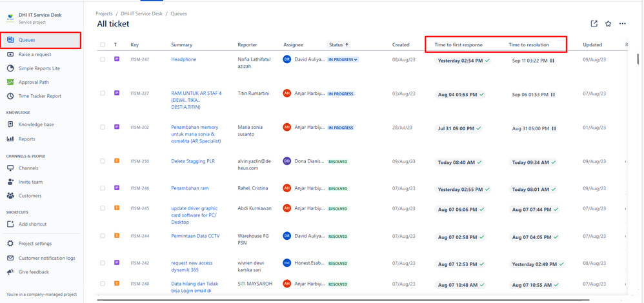644x303 pixels.
Task: Click the purple issue type icon for ITSM-247
Action: [116, 59]
